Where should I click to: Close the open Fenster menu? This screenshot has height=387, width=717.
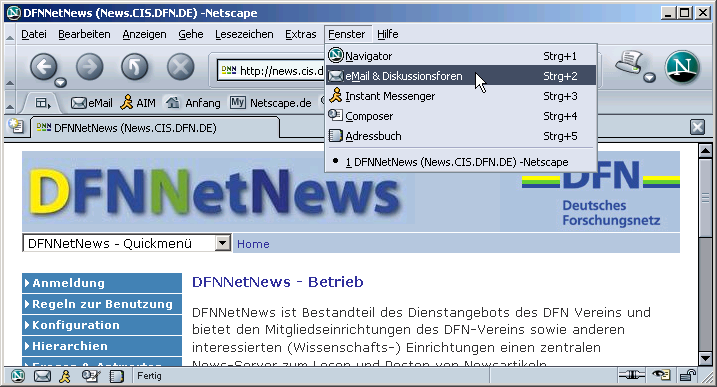click(347, 34)
